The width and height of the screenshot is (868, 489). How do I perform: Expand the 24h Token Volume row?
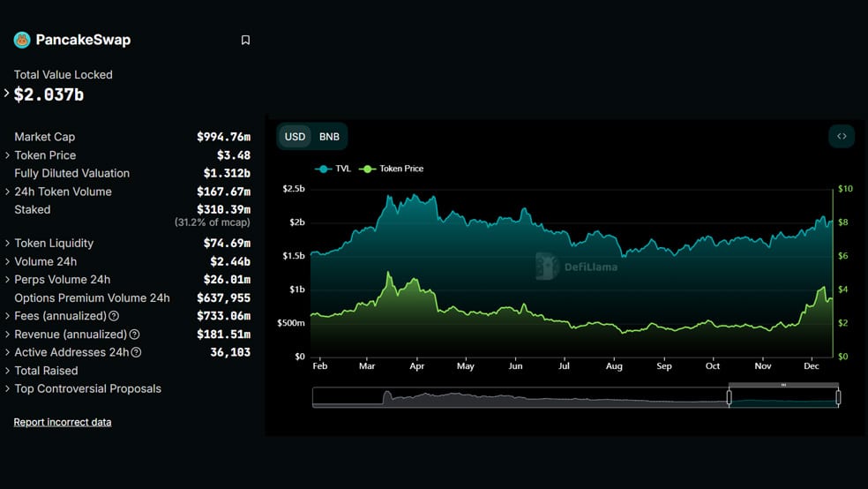click(x=7, y=192)
